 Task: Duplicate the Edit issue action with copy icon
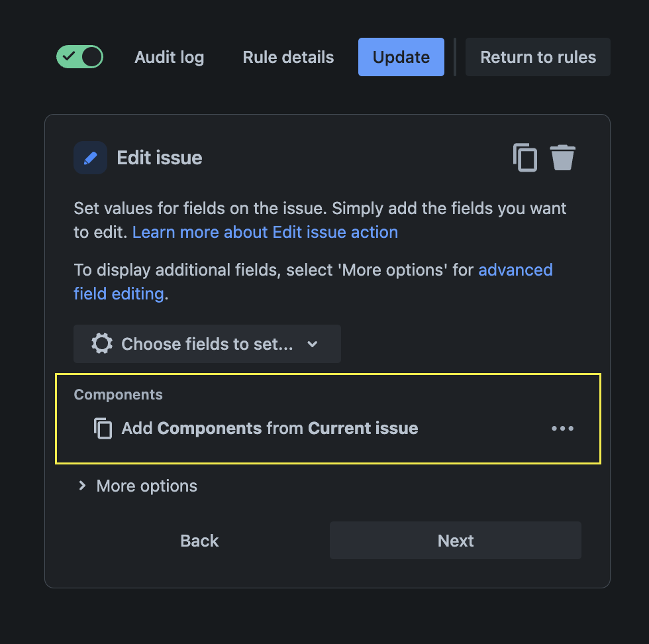524,158
